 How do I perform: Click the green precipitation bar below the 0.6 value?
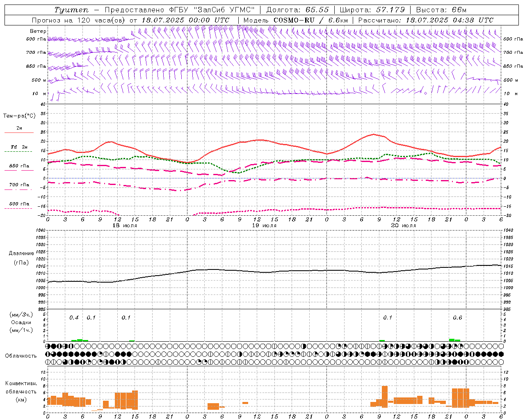(x=454, y=340)
